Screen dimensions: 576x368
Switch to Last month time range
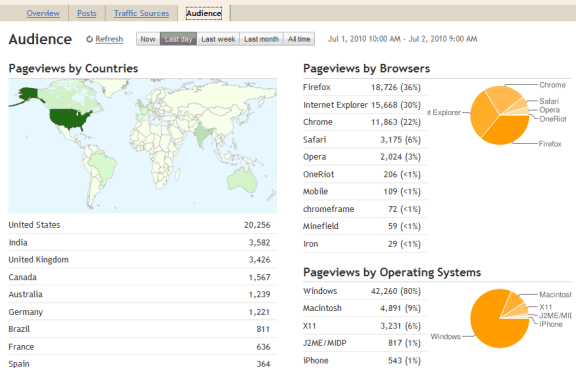point(261,39)
